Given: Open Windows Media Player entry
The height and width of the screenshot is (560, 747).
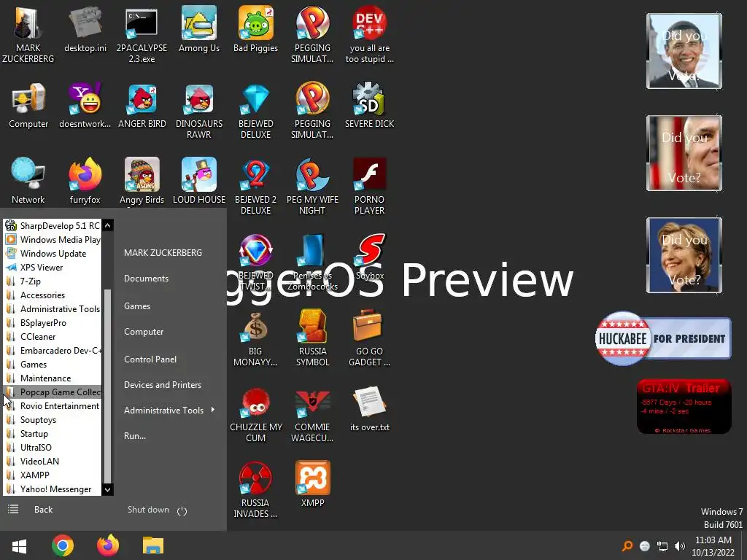Looking at the screenshot, I should (53, 239).
